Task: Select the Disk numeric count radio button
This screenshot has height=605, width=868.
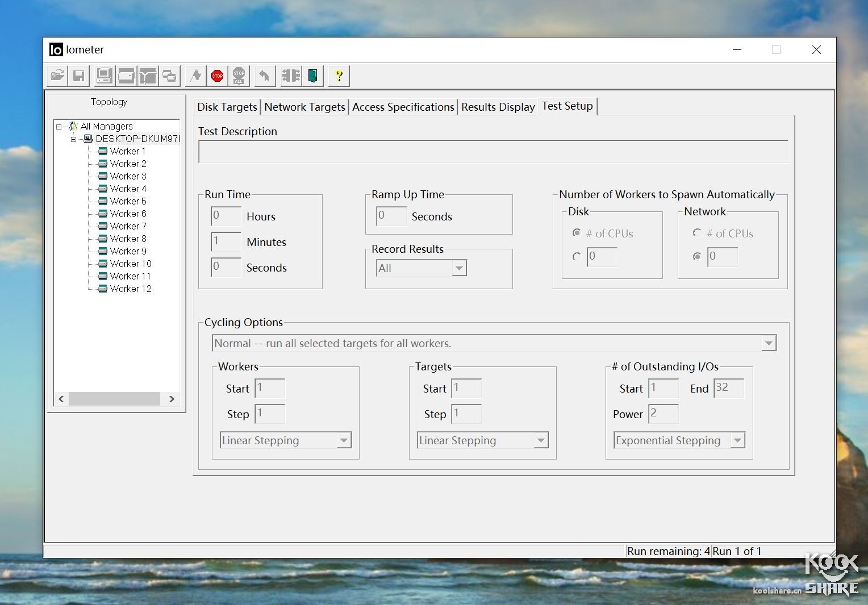Action: [577, 257]
